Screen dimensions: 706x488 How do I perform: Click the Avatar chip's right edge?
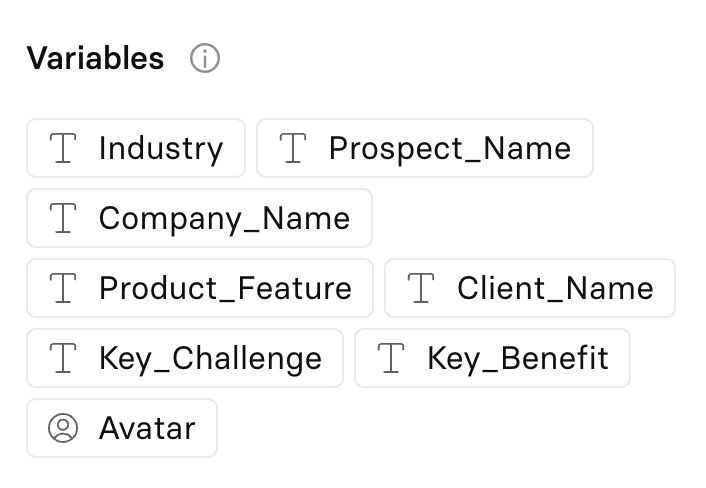(x=209, y=428)
